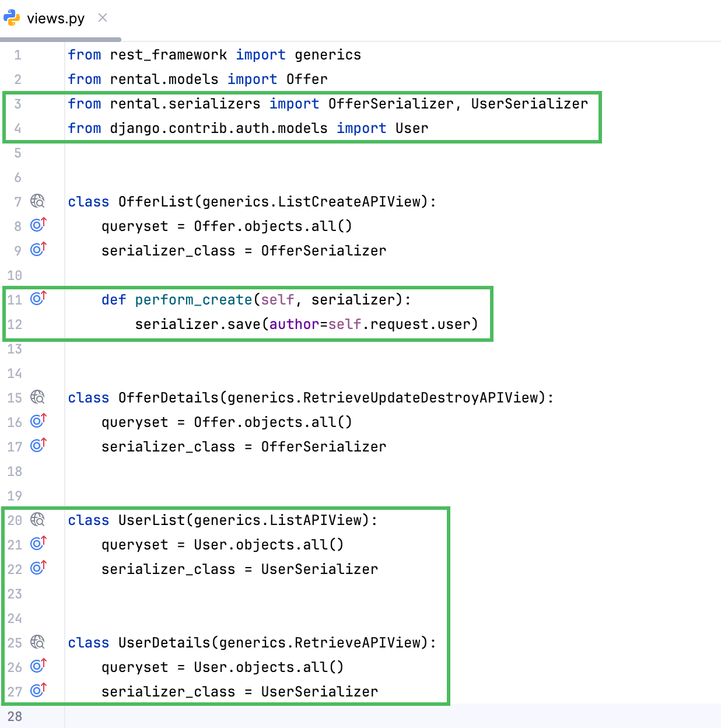The height and width of the screenshot is (728, 721).
Task: Select the views.py editor tab
Action: coord(56,18)
